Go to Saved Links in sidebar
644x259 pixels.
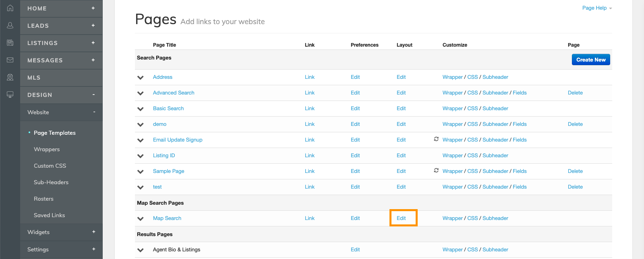[x=49, y=215]
